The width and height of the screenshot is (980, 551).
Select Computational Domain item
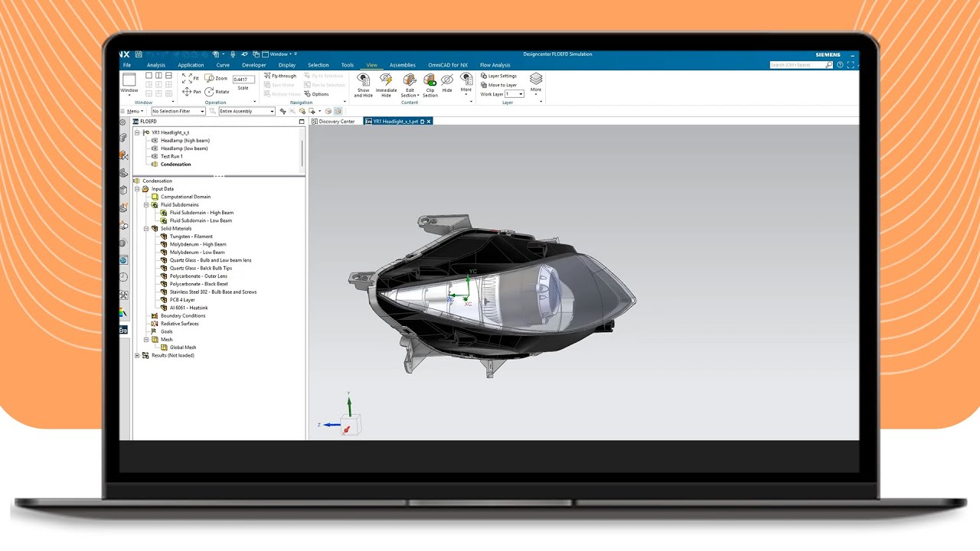point(185,197)
